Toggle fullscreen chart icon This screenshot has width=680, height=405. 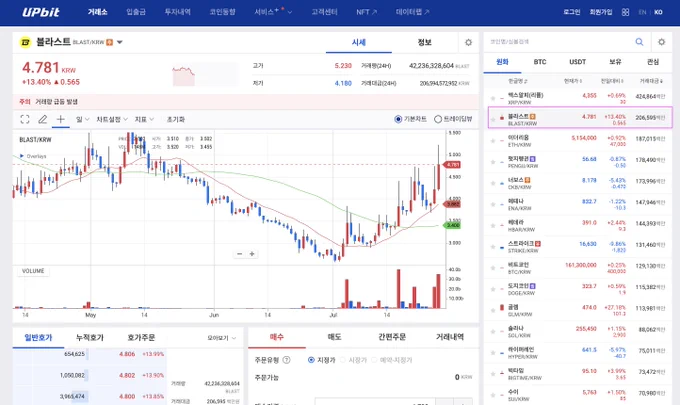point(25,119)
